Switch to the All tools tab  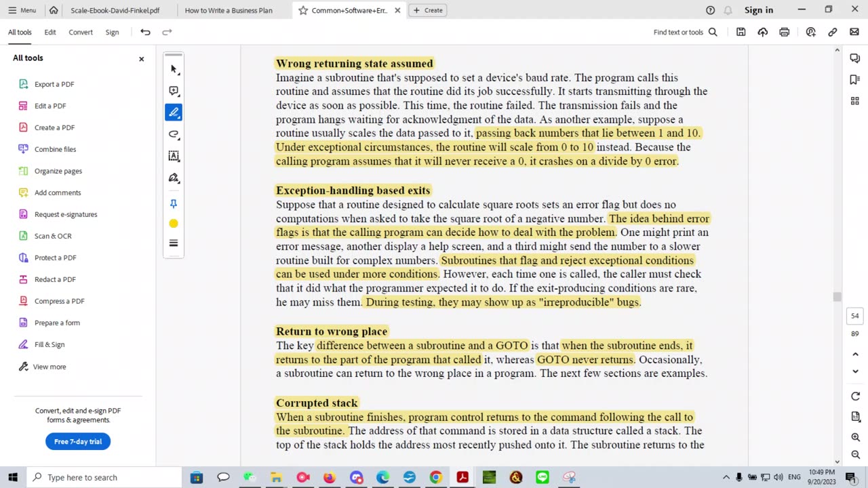(20, 32)
